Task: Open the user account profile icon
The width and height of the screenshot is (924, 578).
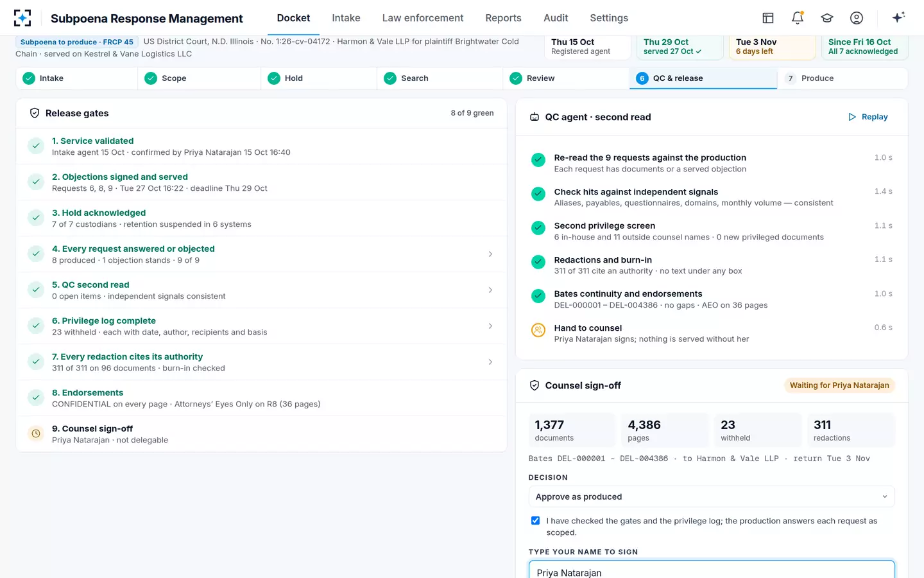Action: (x=857, y=18)
